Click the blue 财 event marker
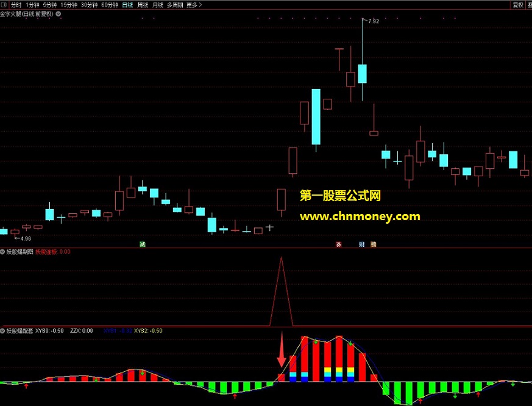Screen dimensions: 532x406 pos(362,244)
